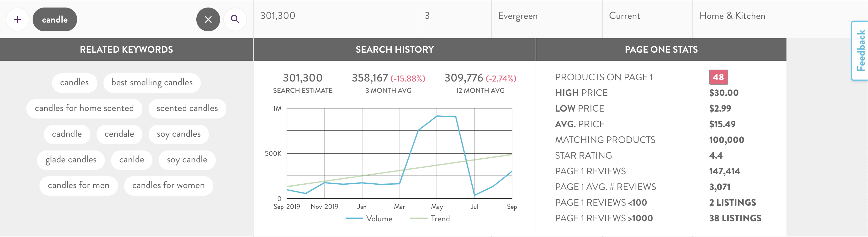868x237 pixels.
Task: Click the 'glade candles' keyword
Action: [x=71, y=160]
